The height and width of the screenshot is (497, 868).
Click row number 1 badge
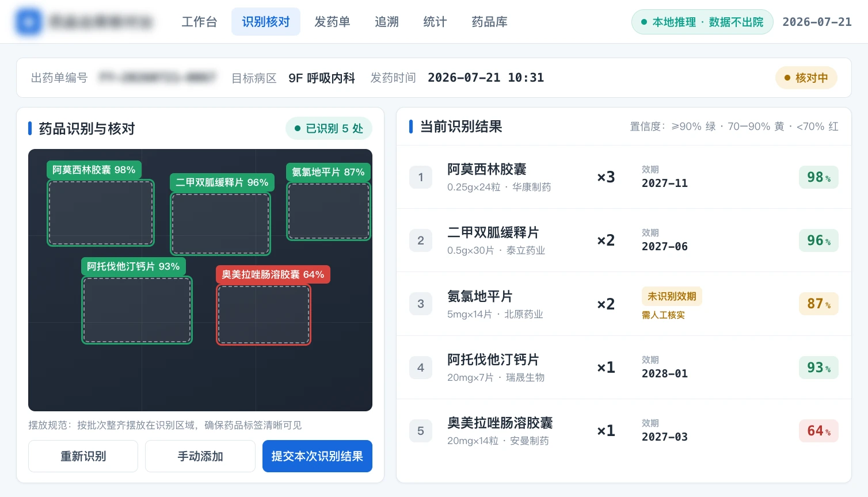tap(421, 177)
